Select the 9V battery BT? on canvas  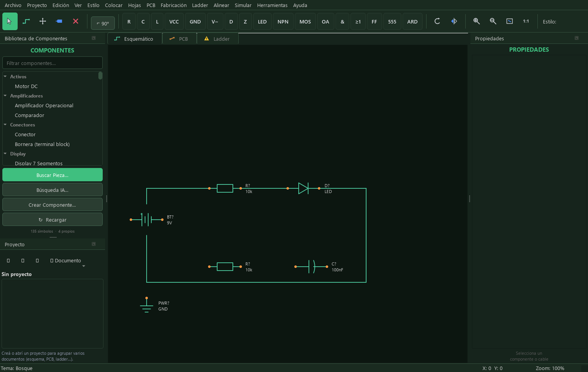pyautogui.click(x=147, y=220)
